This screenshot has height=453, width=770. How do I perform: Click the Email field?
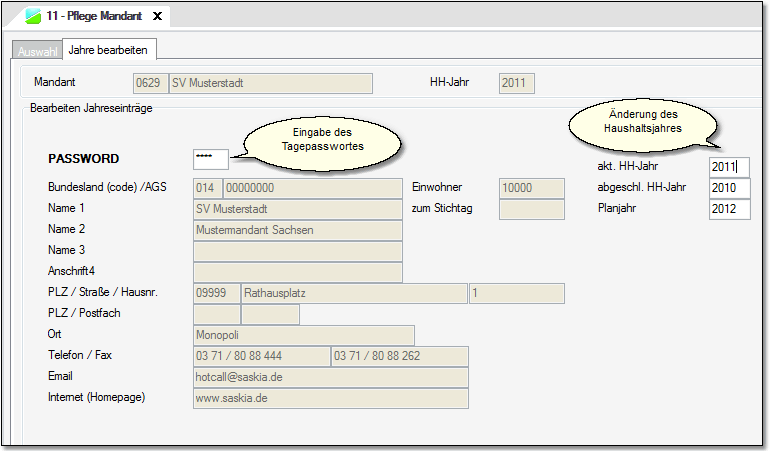click(330, 377)
